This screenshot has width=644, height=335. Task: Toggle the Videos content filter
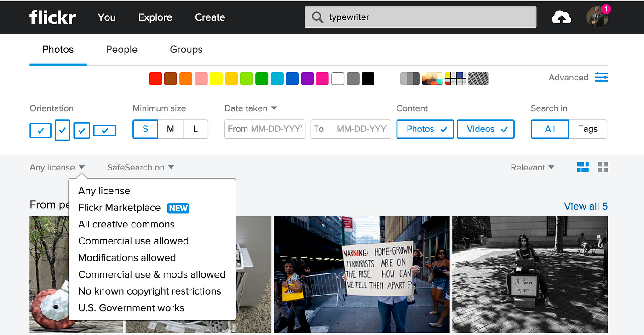(486, 129)
